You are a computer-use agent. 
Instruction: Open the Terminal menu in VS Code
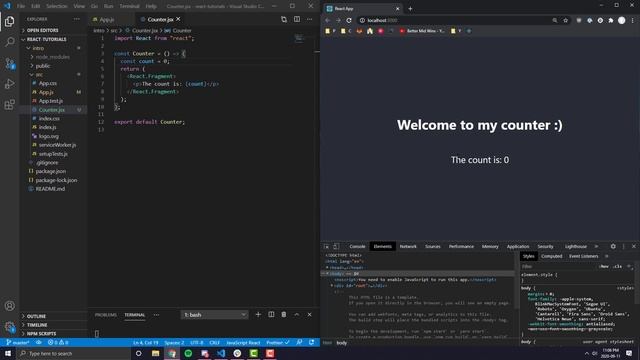[x=129, y=6]
